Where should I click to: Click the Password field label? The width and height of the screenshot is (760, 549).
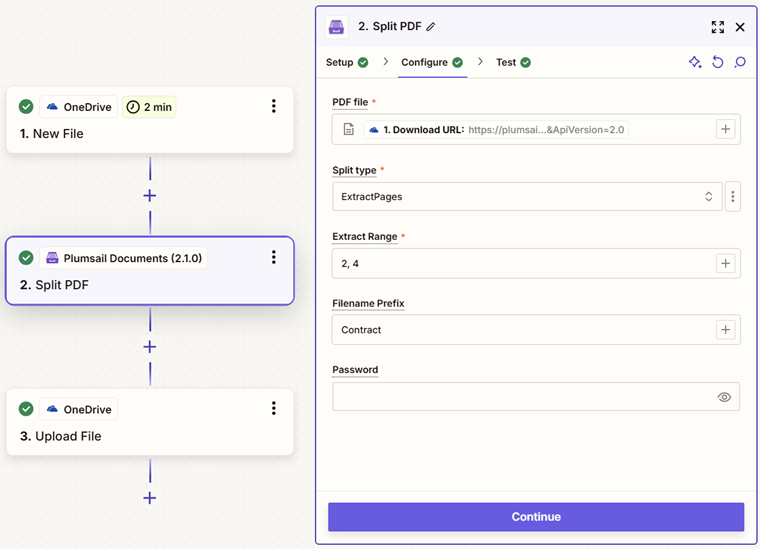coord(355,370)
